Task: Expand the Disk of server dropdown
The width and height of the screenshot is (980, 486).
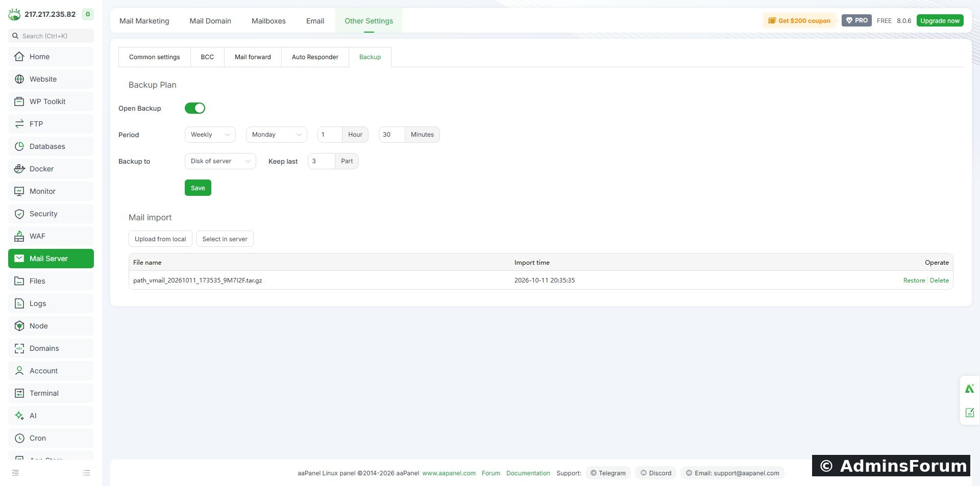Action: (x=220, y=161)
